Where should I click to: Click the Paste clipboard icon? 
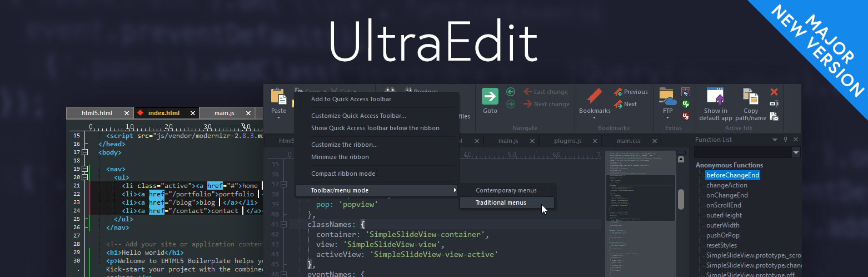[x=278, y=96]
